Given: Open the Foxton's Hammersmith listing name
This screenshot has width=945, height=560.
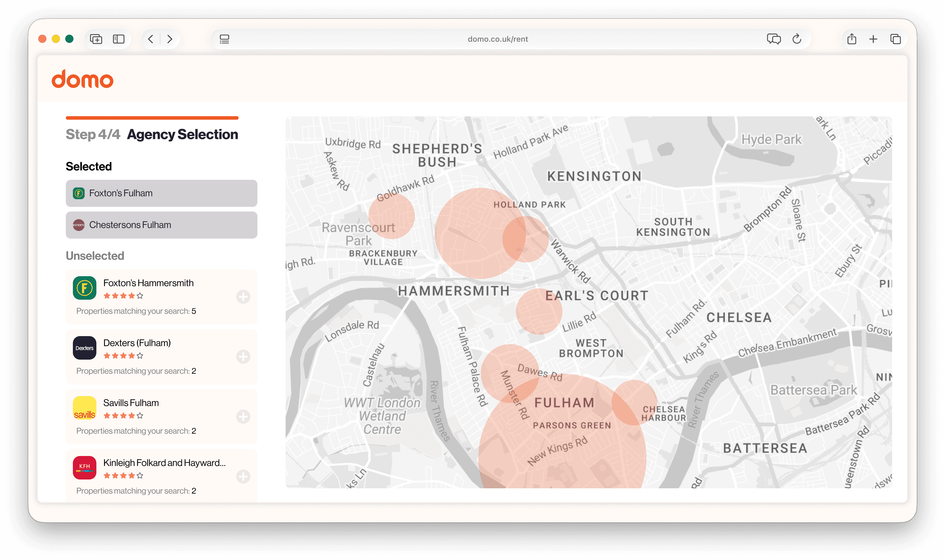Looking at the screenshot, I should coord(148,283).
